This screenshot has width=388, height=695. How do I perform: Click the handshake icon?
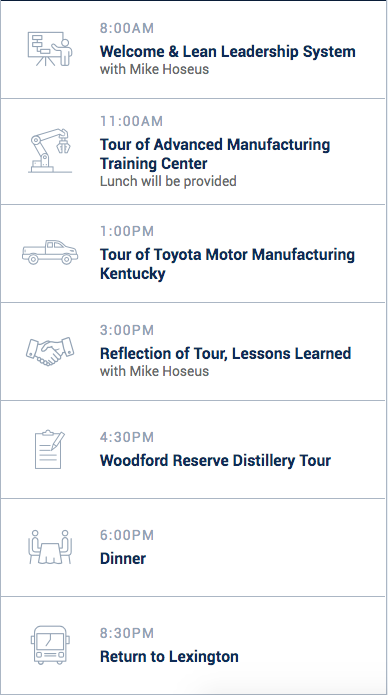point(50,351)
